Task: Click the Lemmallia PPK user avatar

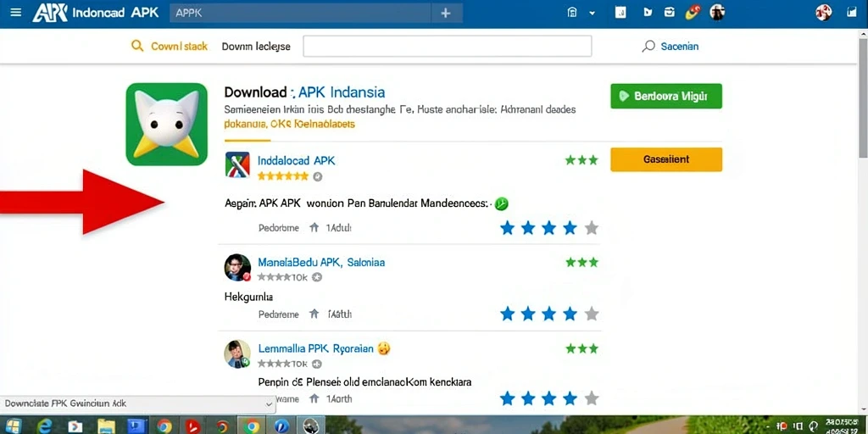Action: [237, 353]
